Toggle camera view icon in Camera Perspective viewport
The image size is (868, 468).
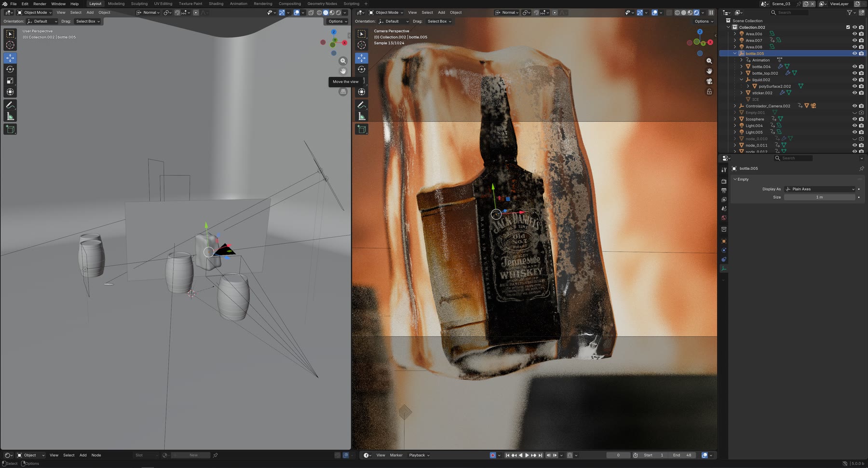[709, 81]
